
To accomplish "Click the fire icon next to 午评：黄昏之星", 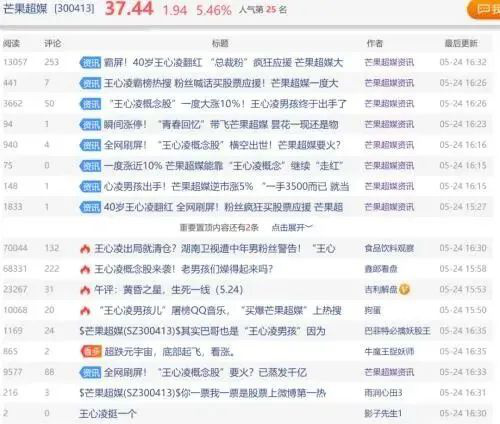I will tap(85, 290).
